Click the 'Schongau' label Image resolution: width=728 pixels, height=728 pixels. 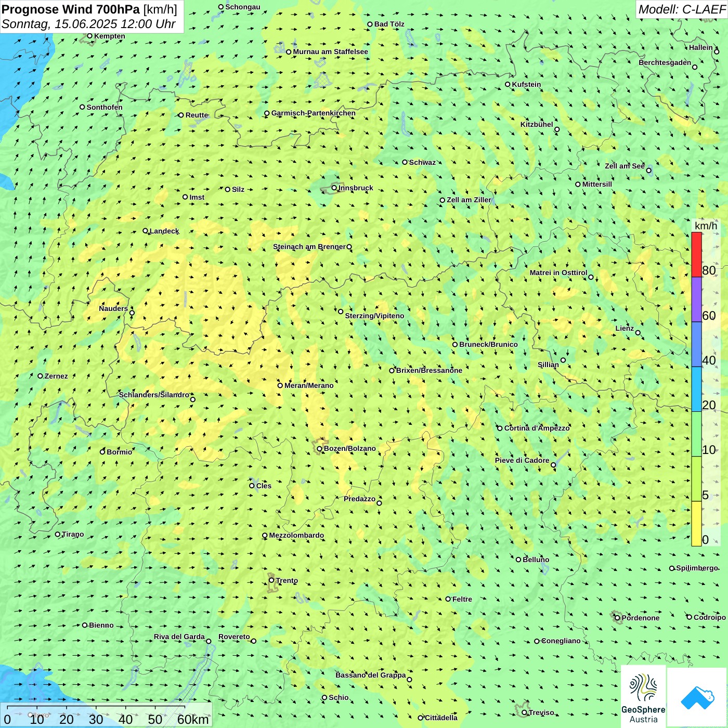coord(243,7)
